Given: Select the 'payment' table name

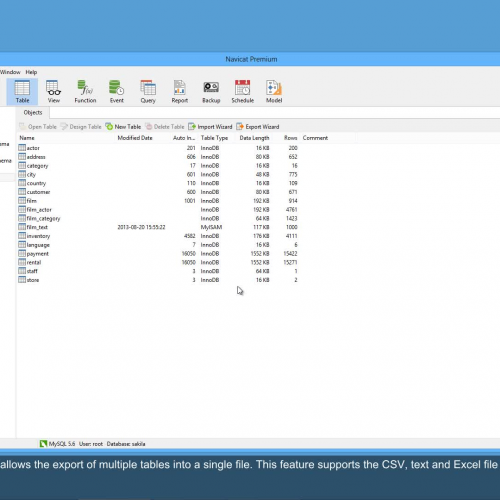Looking at the screenshot, I should tap(38, 254).
